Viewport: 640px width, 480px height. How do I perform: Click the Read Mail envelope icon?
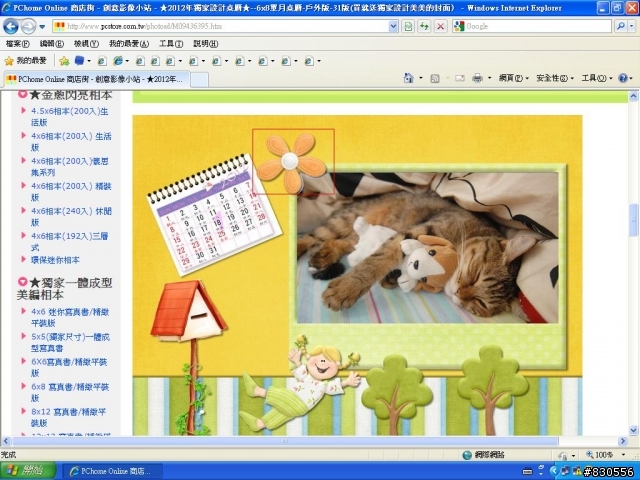[460, 78]
